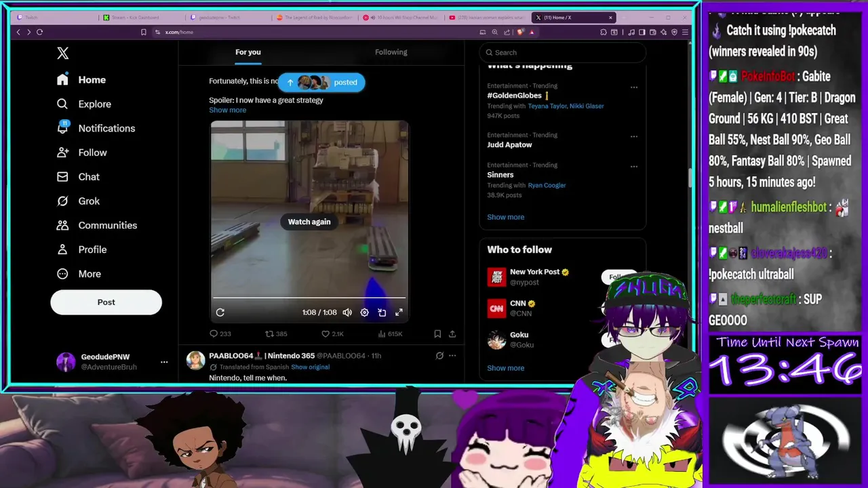Click the x.com/home address bar
868x488 pixels.
pyautogui.click(x=179, y=32)
